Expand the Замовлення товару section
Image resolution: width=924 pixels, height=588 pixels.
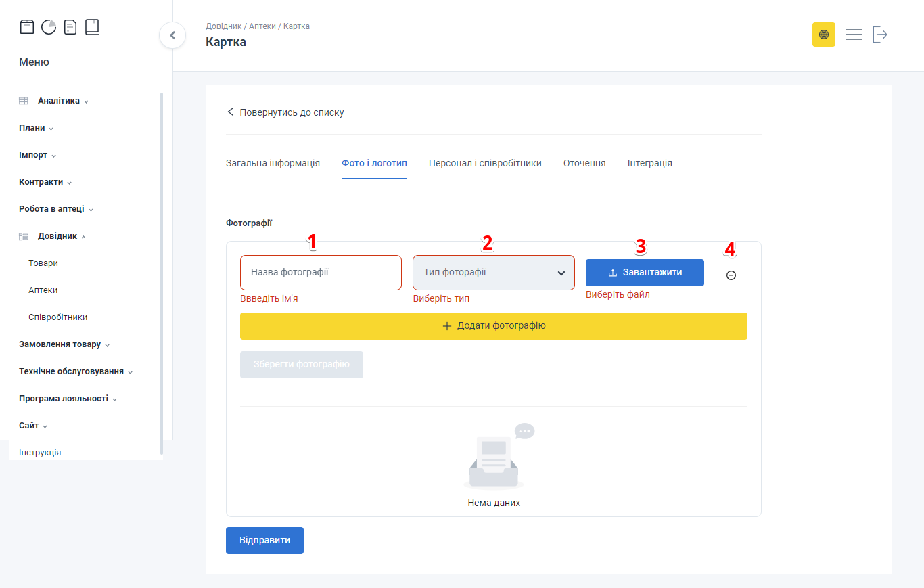tap(64, 344)
